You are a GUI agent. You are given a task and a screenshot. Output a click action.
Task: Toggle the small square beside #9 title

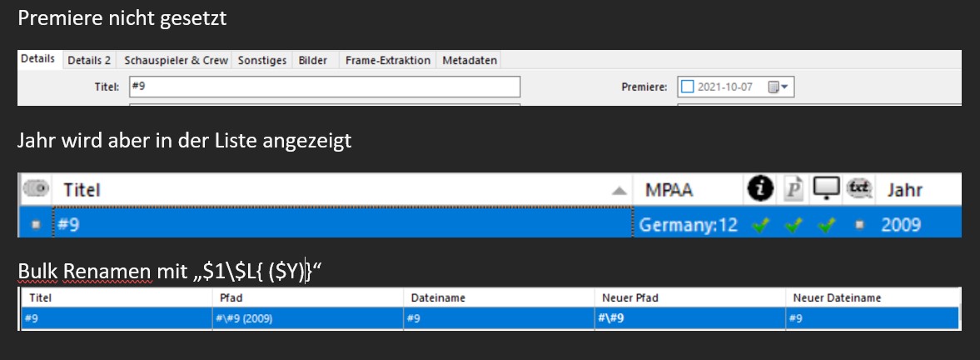[x=36, y=225]
